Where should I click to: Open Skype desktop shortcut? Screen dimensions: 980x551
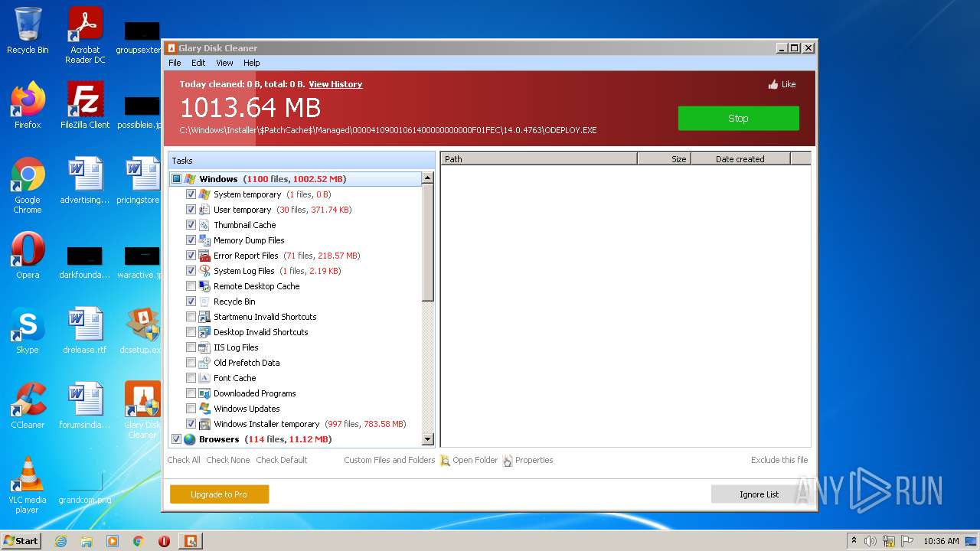point(28,331)
